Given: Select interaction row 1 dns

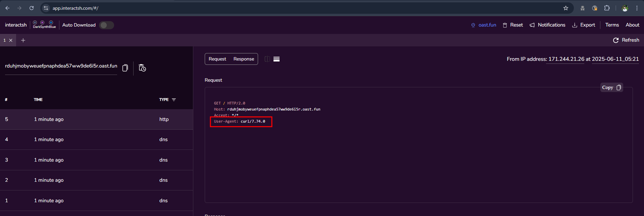Looking at the screenshot, I should click(x=96, y=201).
